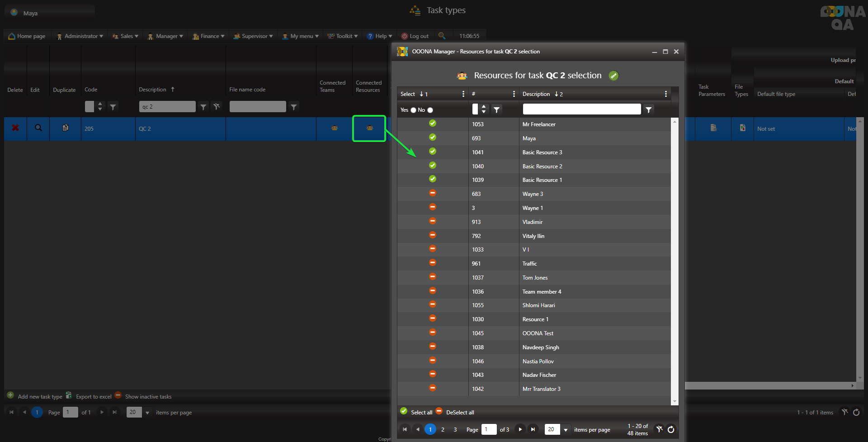Click the Duplicate icon in QC 2 row
The image size is (868, 442).
point(66,128)
